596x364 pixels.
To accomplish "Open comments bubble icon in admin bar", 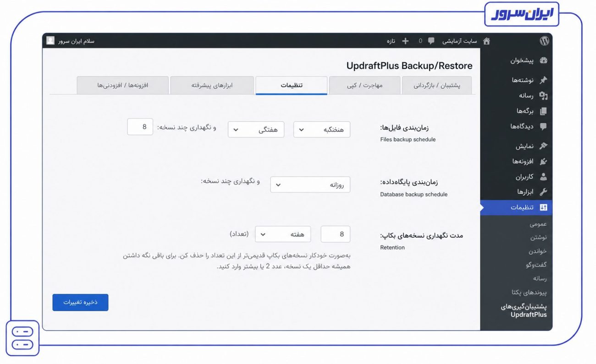I will coord(431,41).
